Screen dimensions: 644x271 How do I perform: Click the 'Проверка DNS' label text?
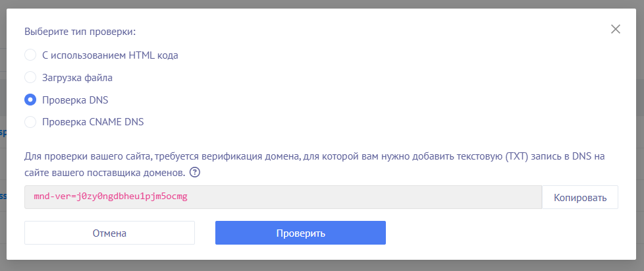pos(75,100)
